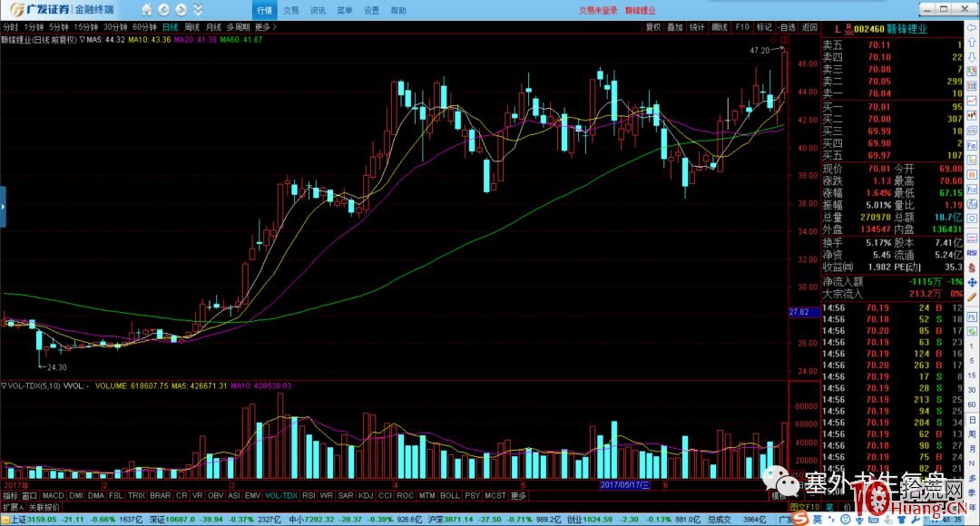
Task: Open the 多周期 multi-period view
Action: tap(238, 27)
